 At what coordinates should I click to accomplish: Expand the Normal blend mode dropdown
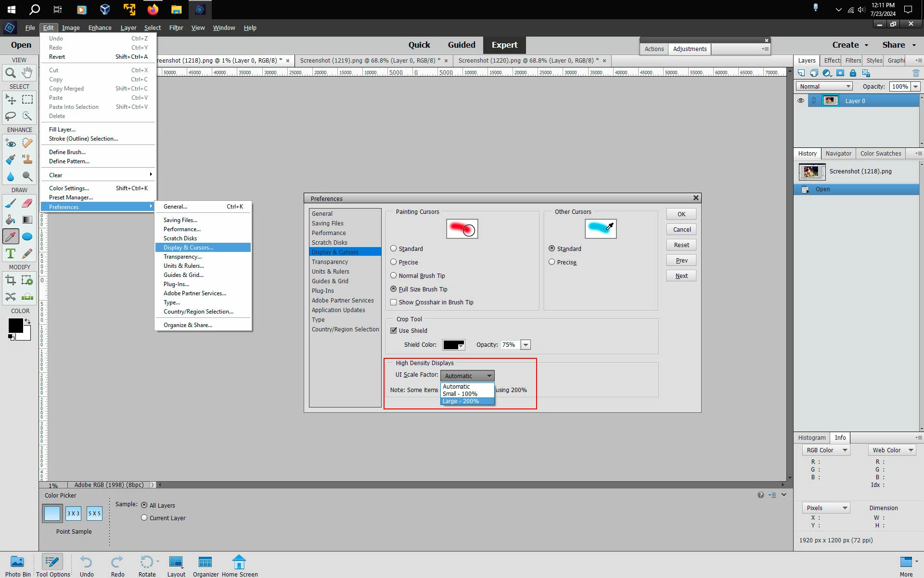click(824, 86)
